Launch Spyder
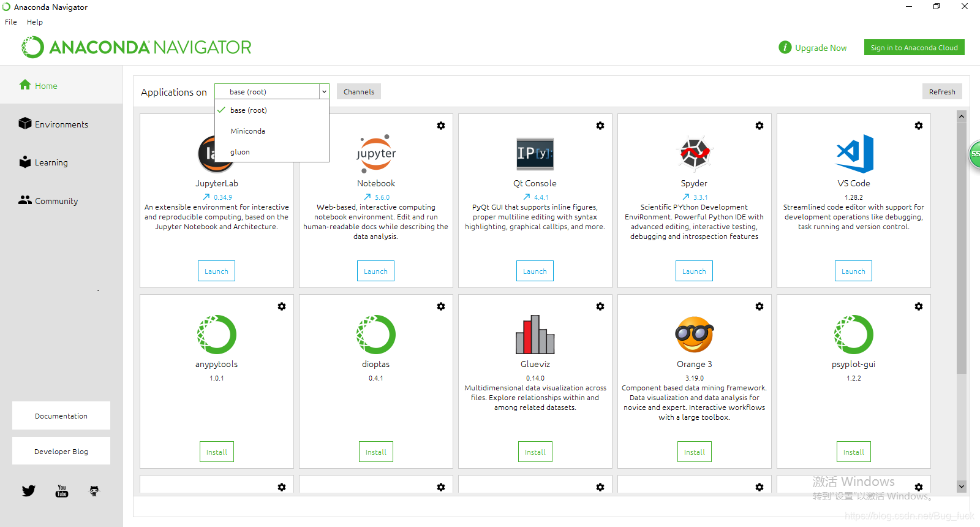 pos(694,271)
